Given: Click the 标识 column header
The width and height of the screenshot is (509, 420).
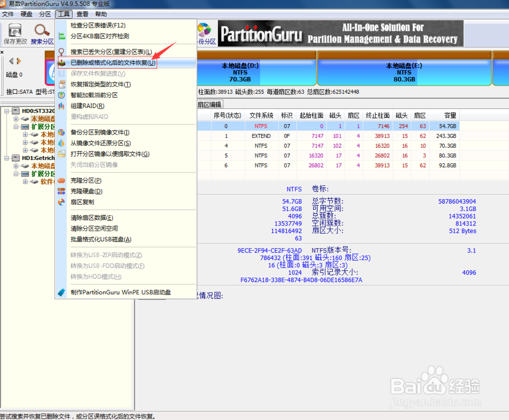Looking at the screenshot, I should (287, 116).
